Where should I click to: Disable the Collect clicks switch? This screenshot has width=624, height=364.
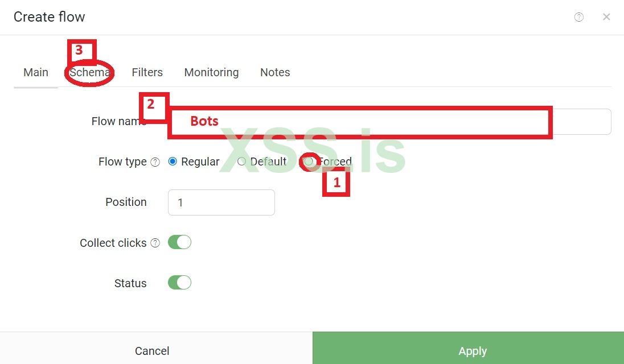pos(179,242)
